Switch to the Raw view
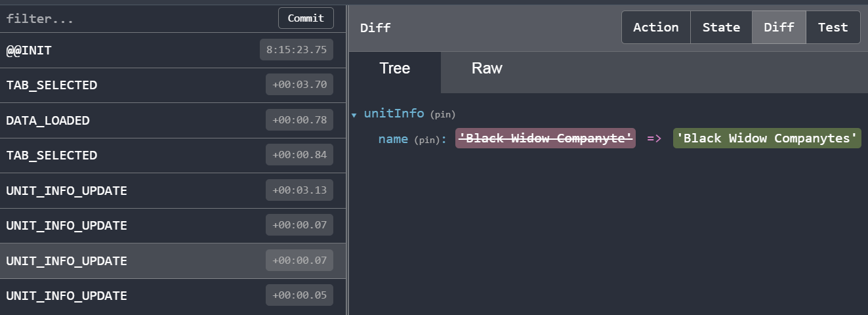The width and height of the screenshot is (868, 315). [487, 69]
